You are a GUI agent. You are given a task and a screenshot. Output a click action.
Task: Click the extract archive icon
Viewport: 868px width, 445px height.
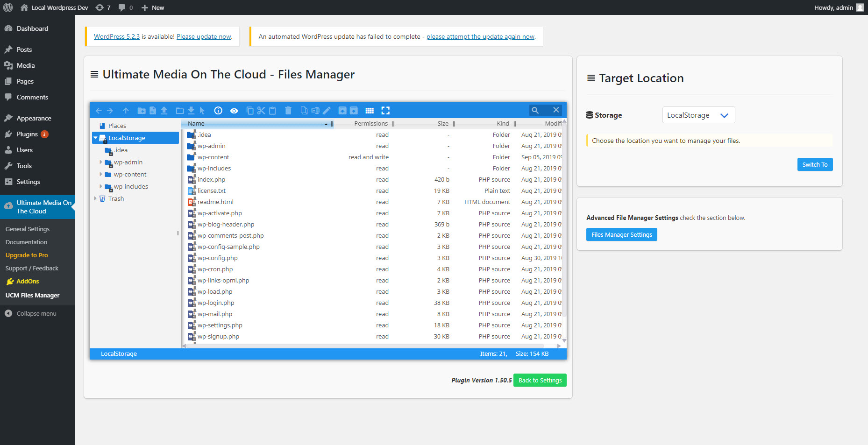pyautogui.click(x=342, y=111)
